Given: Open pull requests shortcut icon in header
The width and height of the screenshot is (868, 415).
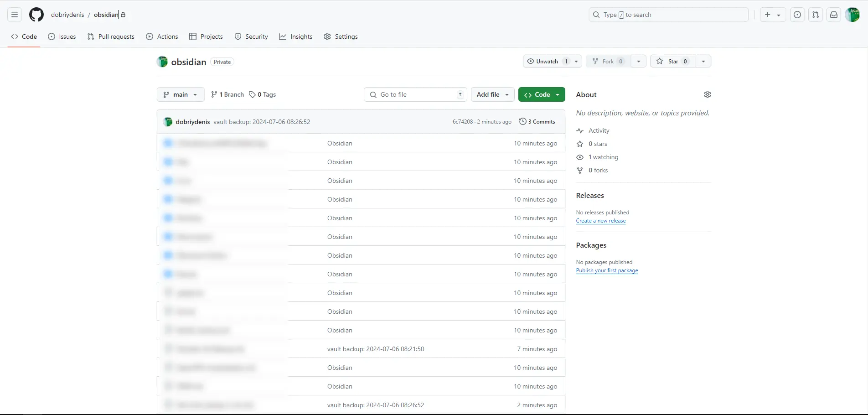Looking at the screenshot, I should pos(815,15).
